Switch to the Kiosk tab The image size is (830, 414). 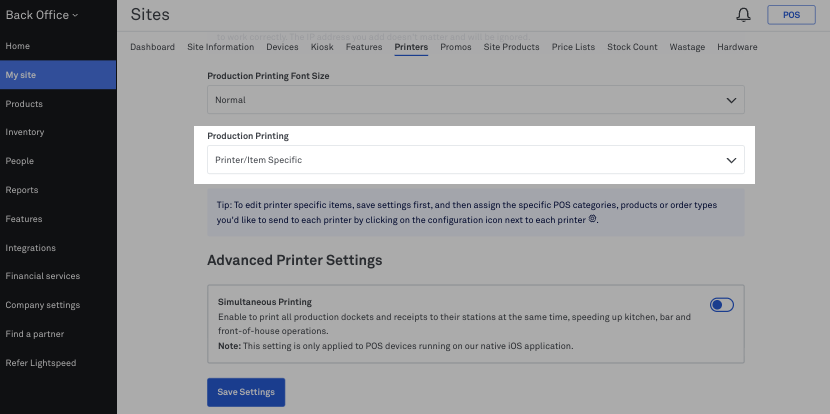pos(322,47)
